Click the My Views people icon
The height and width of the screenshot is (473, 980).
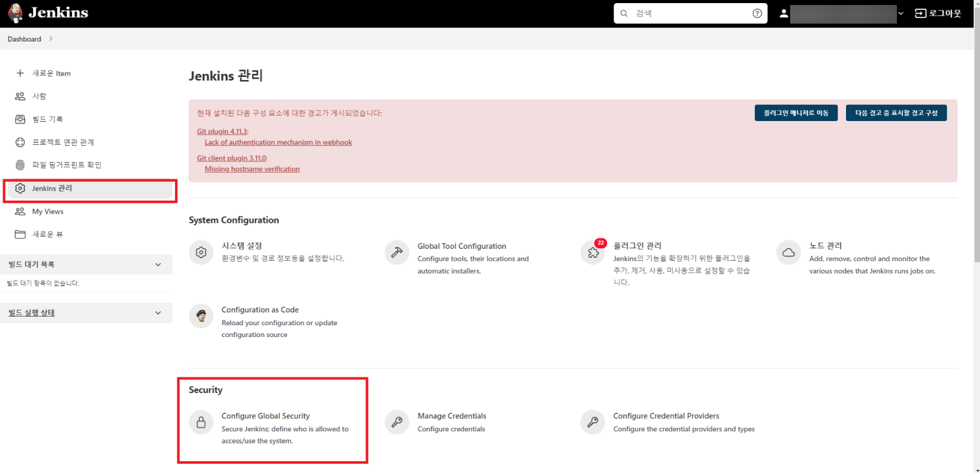point(20,212)
